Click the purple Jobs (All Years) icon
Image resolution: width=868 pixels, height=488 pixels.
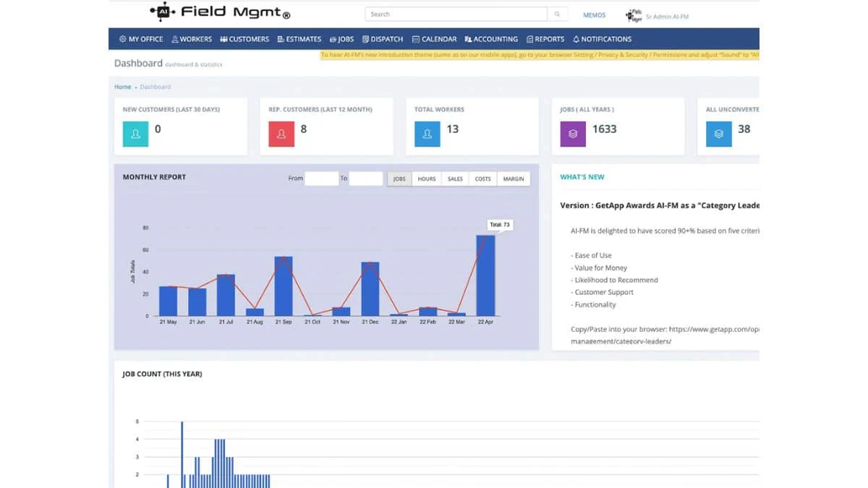pos(573,134)
